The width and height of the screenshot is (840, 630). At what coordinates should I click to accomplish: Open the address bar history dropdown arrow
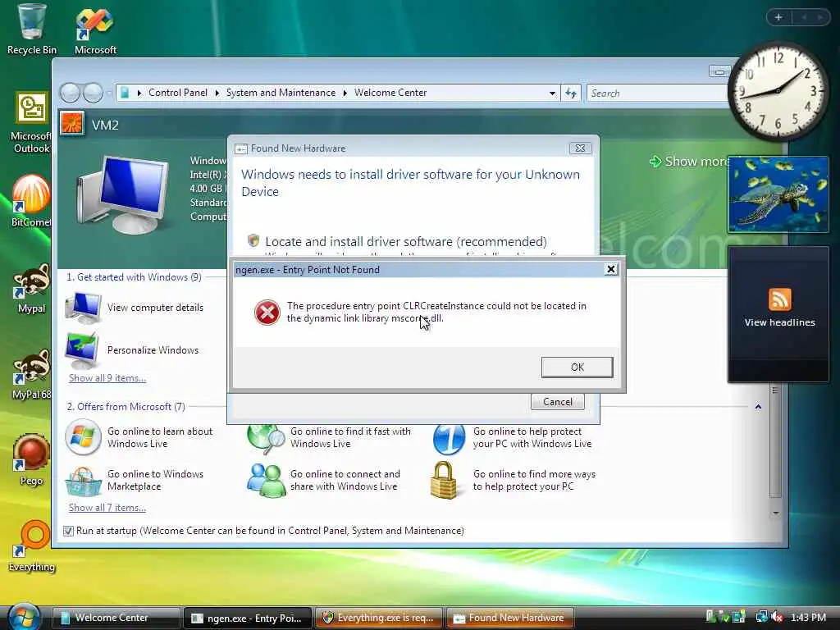(552, 94)
